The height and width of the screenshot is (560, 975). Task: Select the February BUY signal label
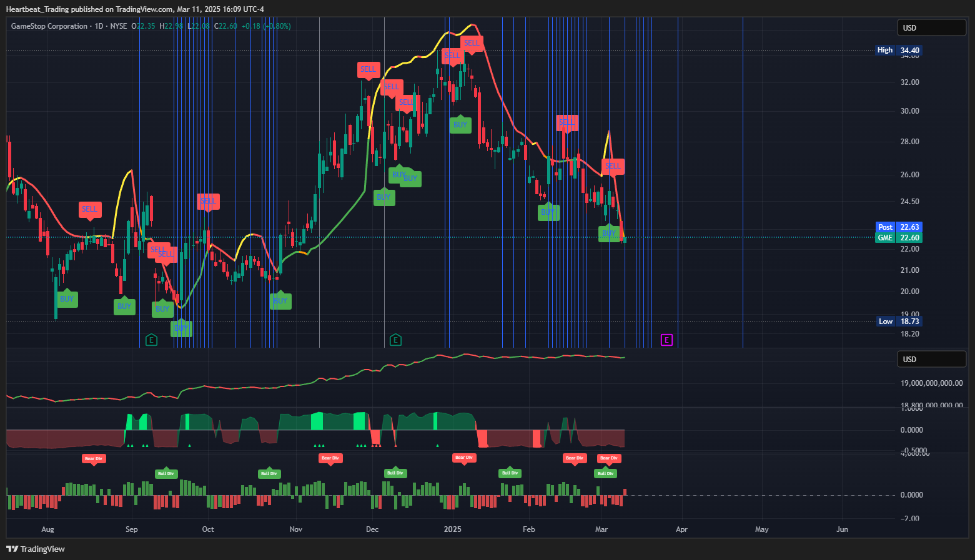pos(548,211)
